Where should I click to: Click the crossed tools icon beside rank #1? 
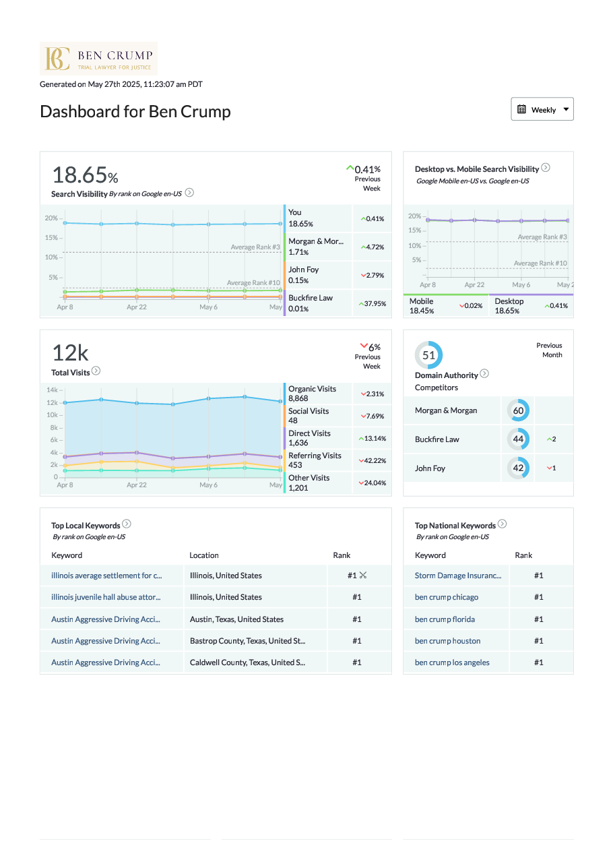[363, 576]
